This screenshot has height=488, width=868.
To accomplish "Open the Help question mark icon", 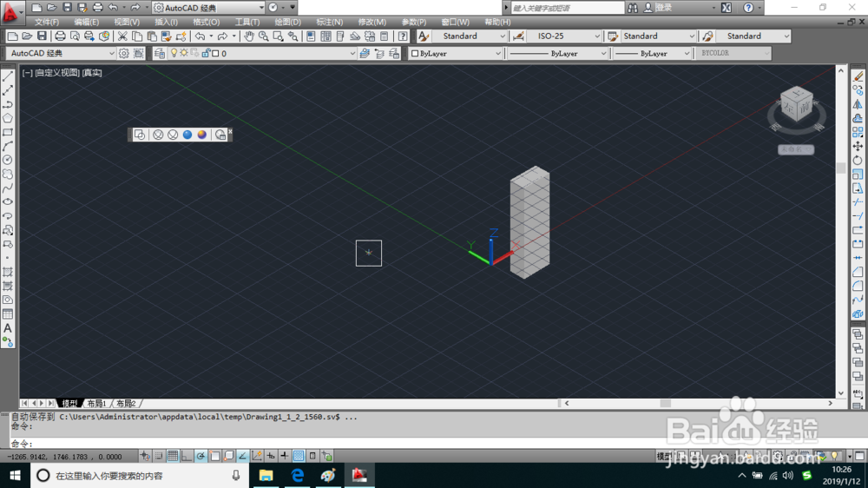I will tap(403, 36).
